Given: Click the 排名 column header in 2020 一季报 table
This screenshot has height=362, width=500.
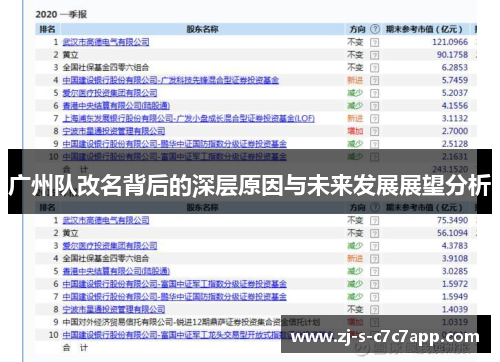Looking at the screenshot, I should pyautogui.click(x=47, y=29).
